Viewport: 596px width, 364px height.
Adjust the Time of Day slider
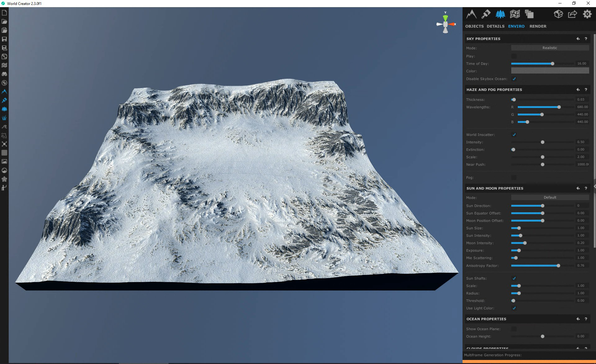542,64
